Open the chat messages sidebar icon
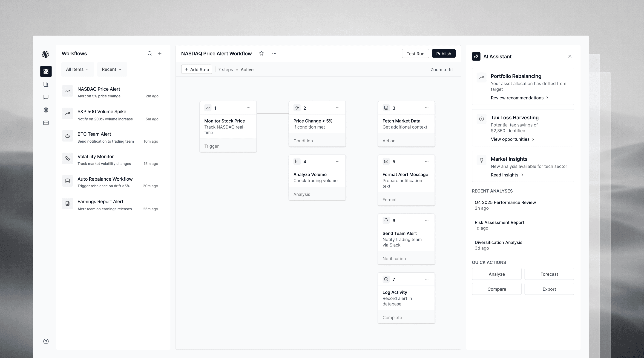Screen dimensions: 644x358 point(46,97)
